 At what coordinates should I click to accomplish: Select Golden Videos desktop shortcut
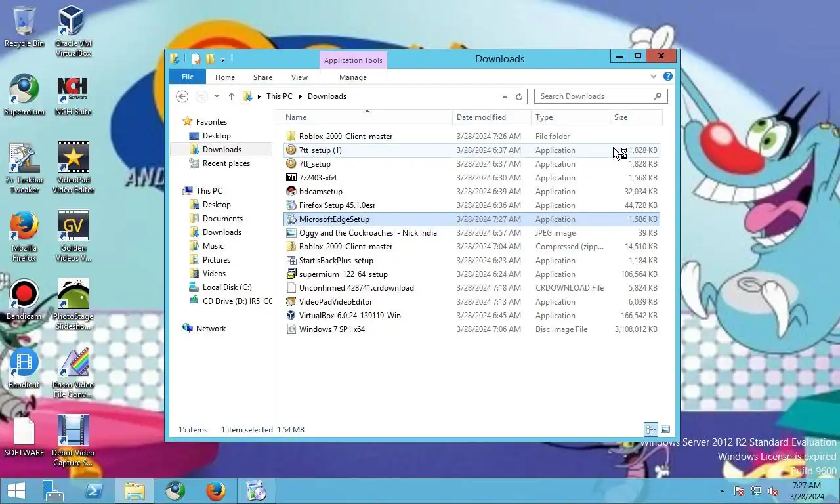click(x=73, y=236)
